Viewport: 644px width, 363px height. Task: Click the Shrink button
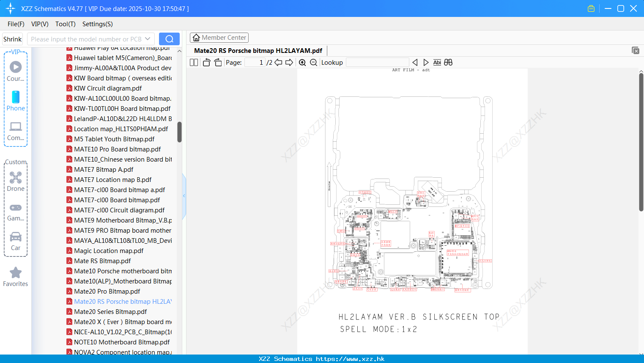pyautogui.click(x=13, y=39)
